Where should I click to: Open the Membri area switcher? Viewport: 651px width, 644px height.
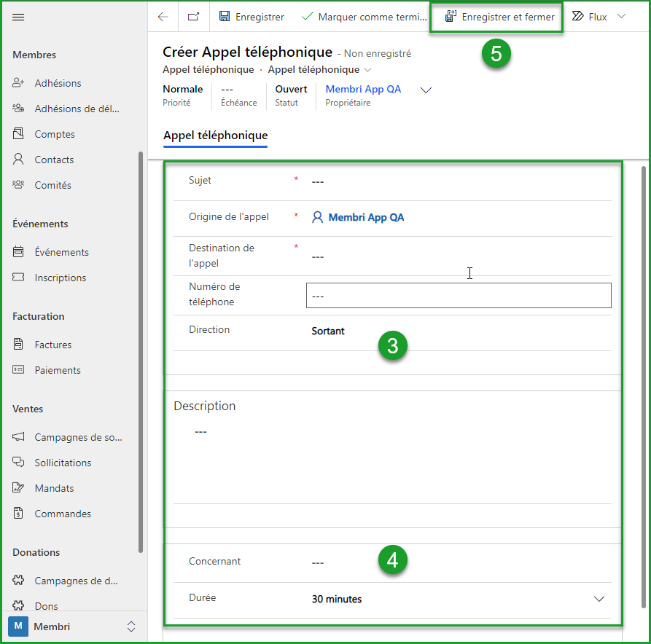tap(73, 627)
